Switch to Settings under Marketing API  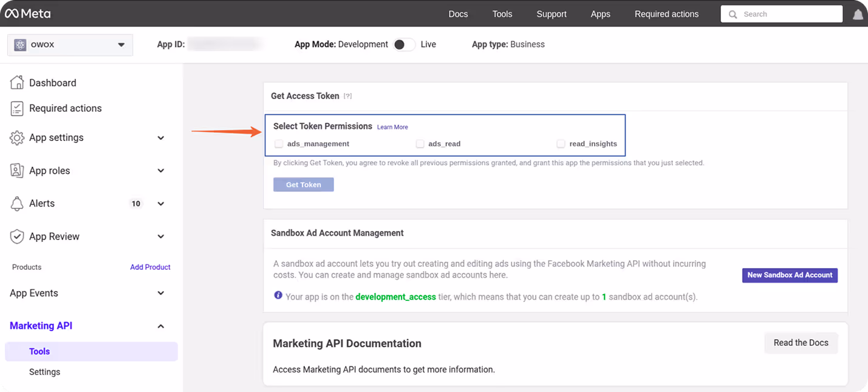pos(44,371)
